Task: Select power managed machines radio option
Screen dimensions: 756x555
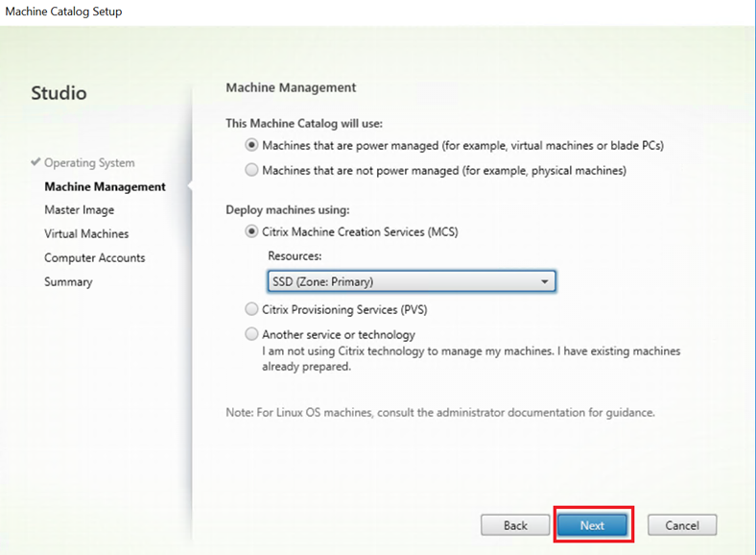Action: point(251,145)
